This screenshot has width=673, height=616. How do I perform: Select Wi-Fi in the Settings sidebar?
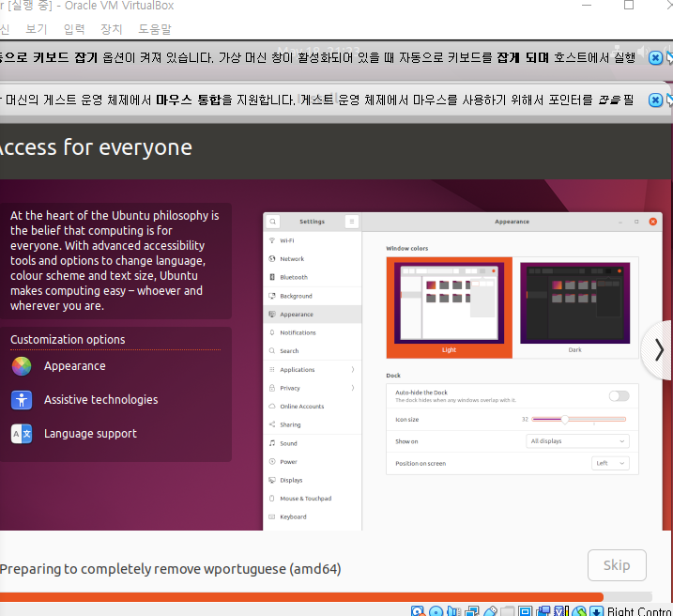312,240
